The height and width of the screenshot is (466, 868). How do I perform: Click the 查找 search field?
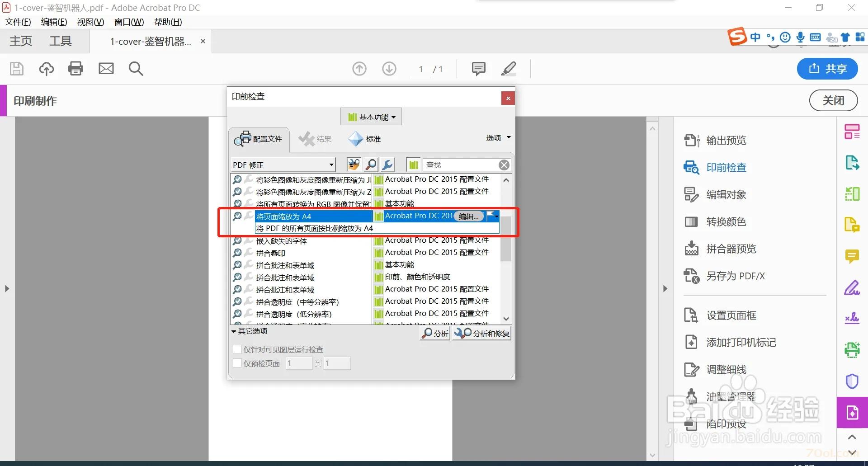click(x=460, y=165)
